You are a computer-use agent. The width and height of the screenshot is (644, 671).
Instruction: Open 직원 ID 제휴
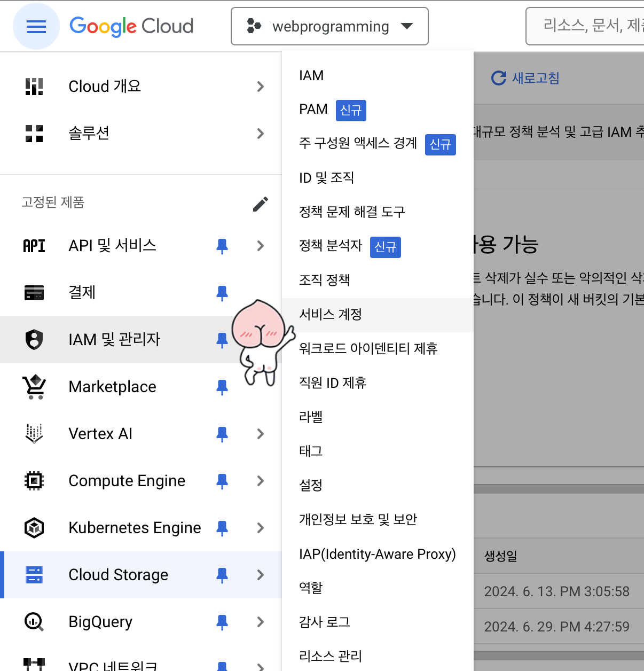(378, 383)
